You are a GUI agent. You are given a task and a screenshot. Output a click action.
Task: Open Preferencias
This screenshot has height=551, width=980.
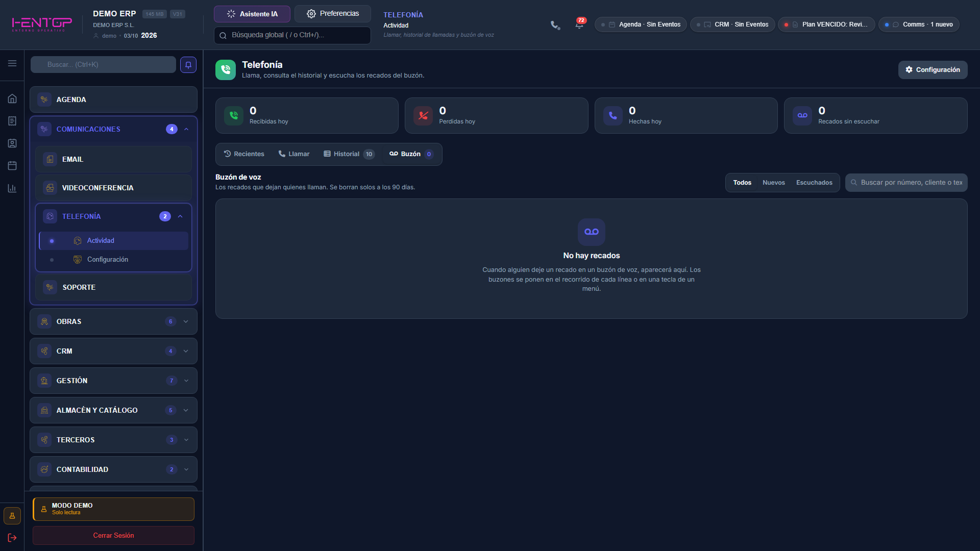tap(333, 14)
